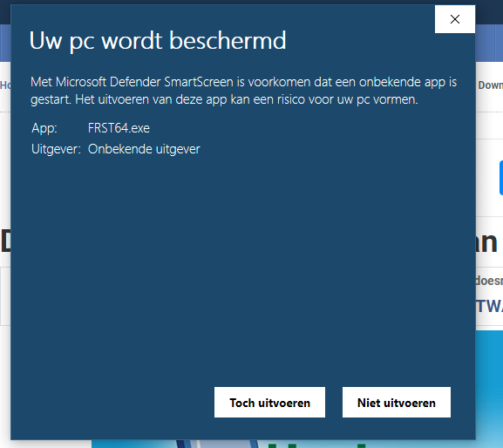
Task: Open the partially hidden "Ho" nav link
Action: click(5, 85)
